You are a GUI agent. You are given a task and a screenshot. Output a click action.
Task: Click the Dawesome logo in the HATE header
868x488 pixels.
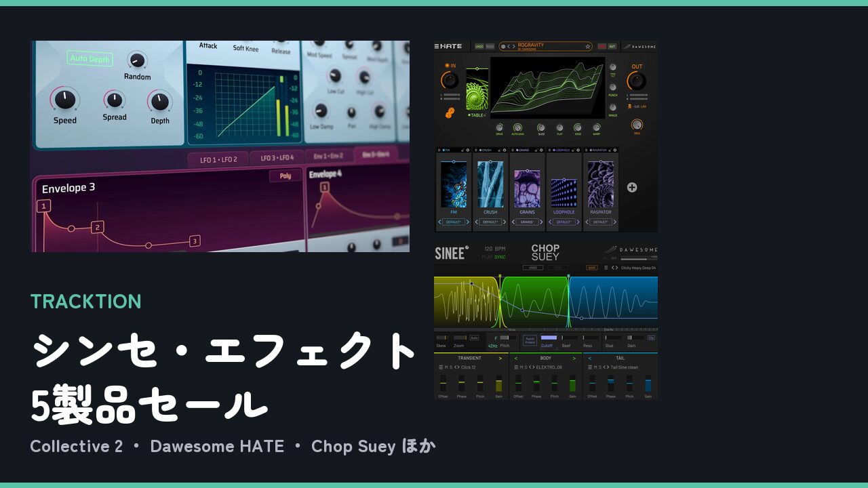pyautogui.click(x=639, y=47)
